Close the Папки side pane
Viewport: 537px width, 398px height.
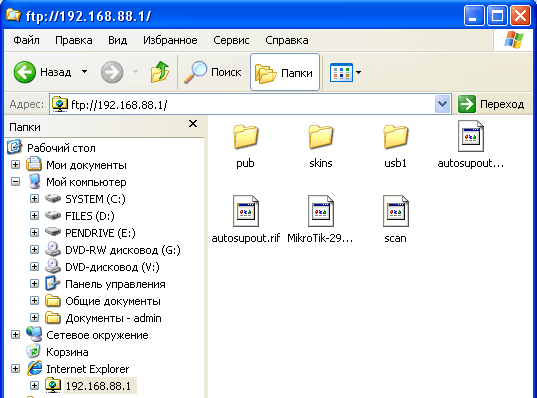pos(193,124)
